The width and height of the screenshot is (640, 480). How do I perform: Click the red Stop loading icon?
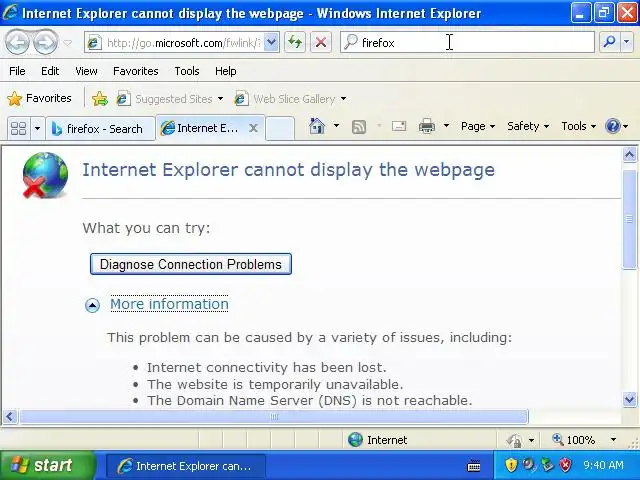tap(321, 42)
